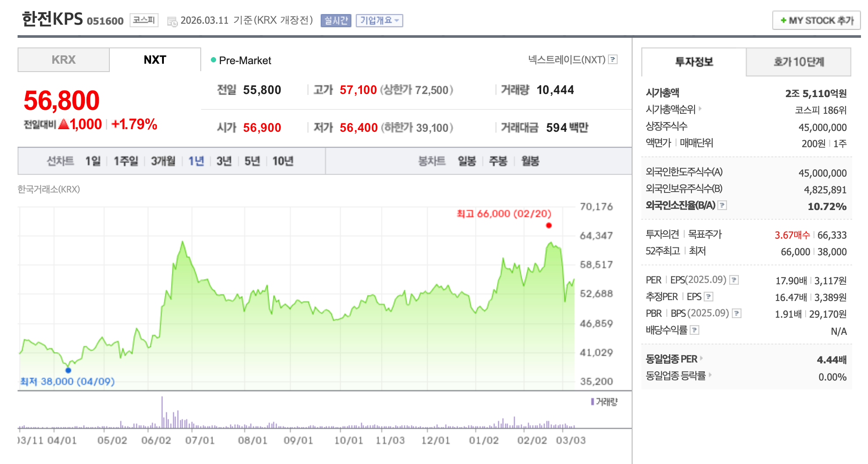Screen dimensions: 868x464
Task: Click the 한전KPS stock title
Action: [x=52, y=19]
